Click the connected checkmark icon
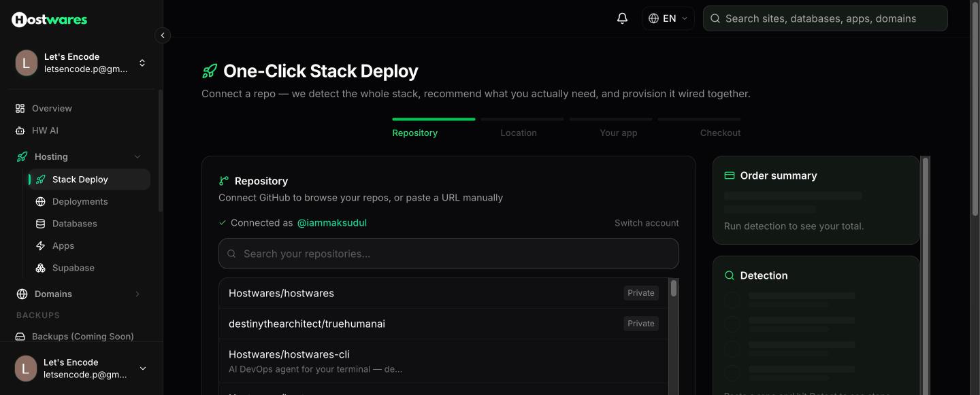The height and width of the screenshot is (395, 980). 223,223
